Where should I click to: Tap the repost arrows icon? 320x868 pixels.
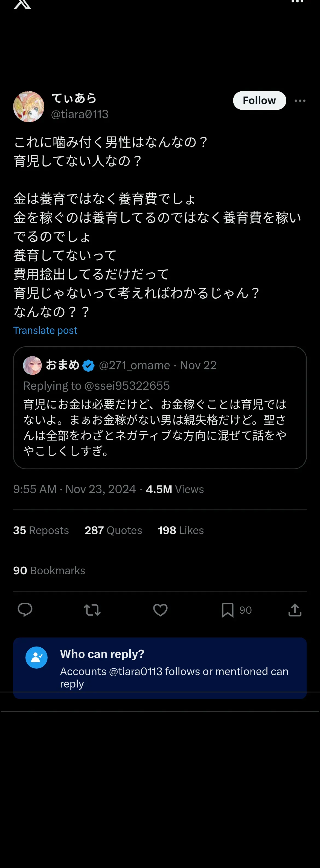pyautogui.click(x=92, y=610)
